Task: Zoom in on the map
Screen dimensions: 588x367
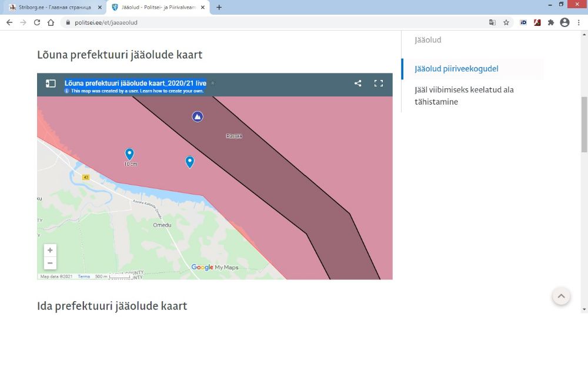Action: point(50,250)
